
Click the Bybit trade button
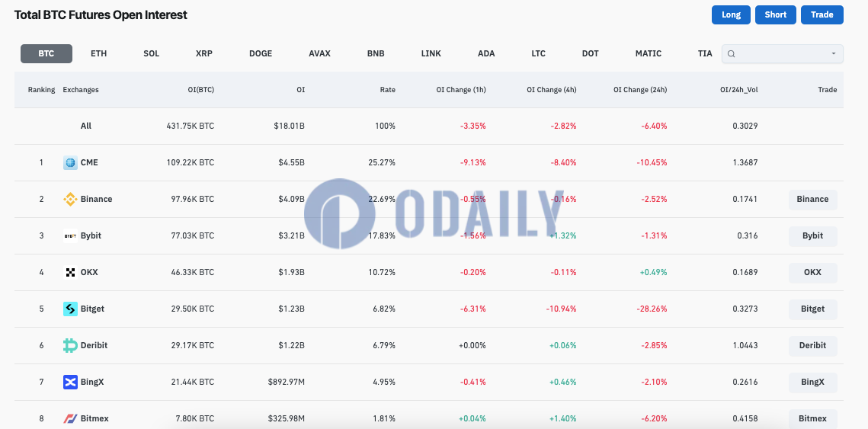tap(812, 235)
